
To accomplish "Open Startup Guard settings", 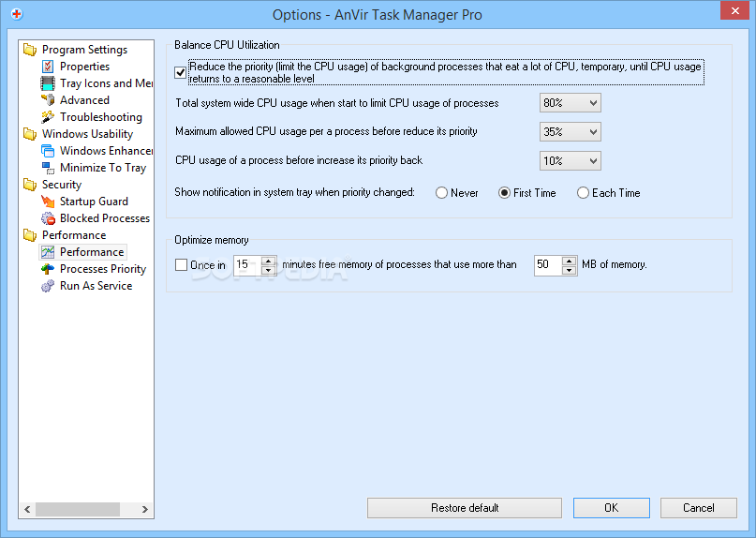I will pos(94,202).
